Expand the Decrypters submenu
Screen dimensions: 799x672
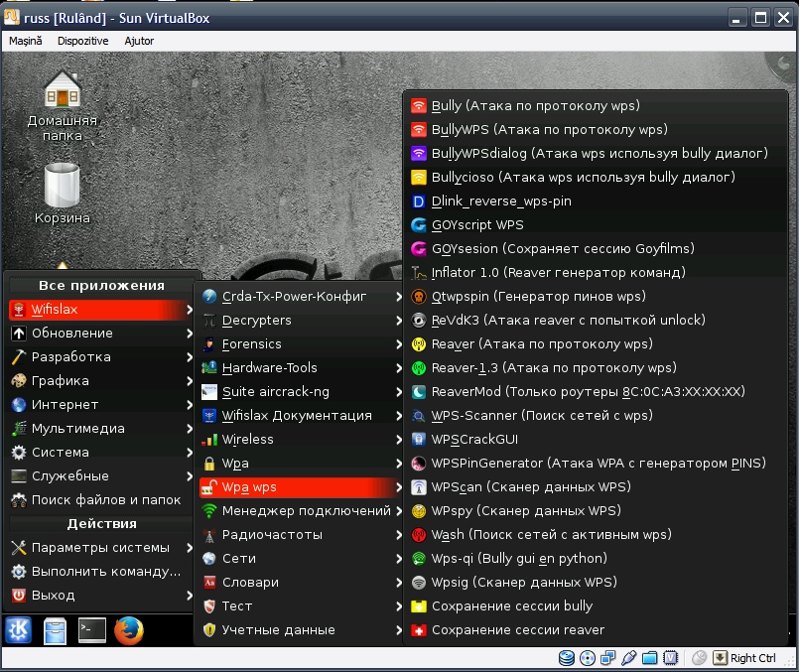click(301, 321)
